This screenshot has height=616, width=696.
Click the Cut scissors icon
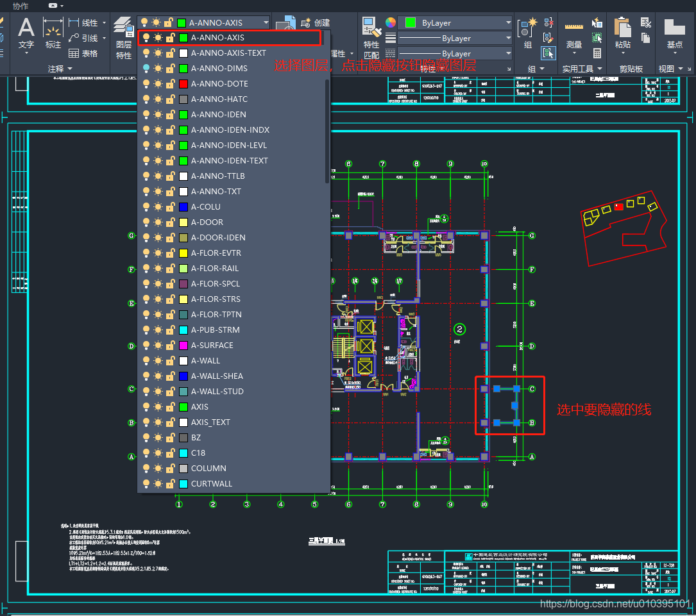[646, 22]
